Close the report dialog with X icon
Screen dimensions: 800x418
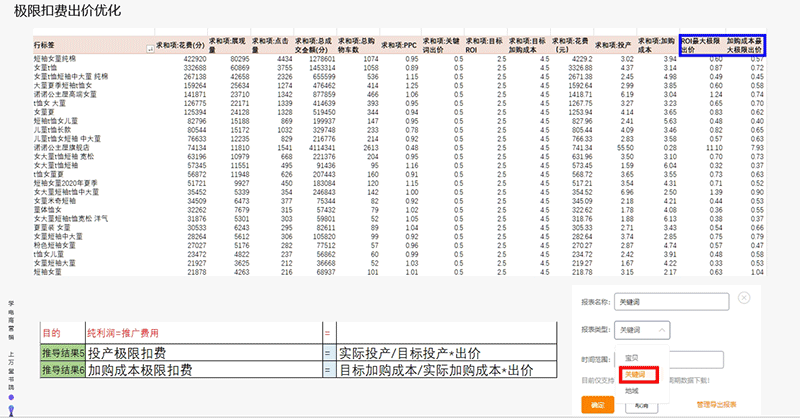coord(744,297)
